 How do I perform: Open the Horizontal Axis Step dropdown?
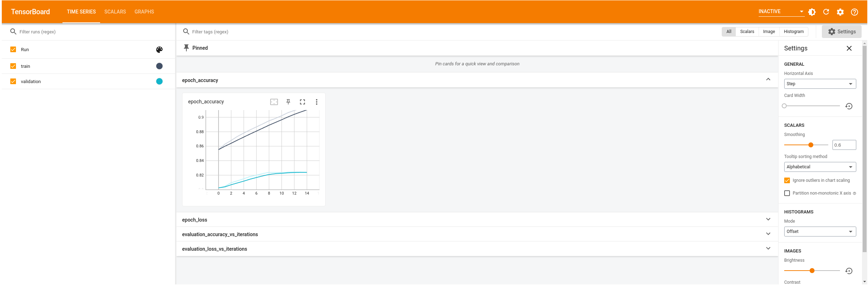(820, 84)
